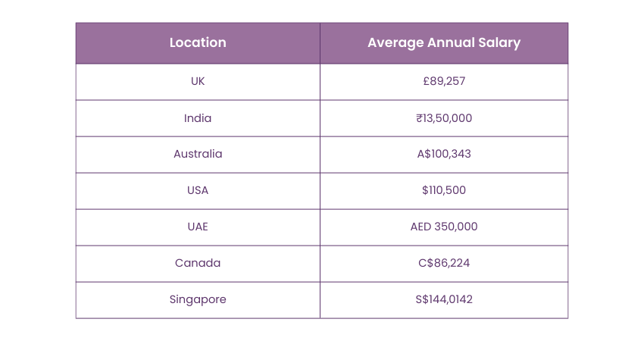Select the $110,500 salary value
The width and height of the screenshot is (644, 341).
[x=444, y=190]
